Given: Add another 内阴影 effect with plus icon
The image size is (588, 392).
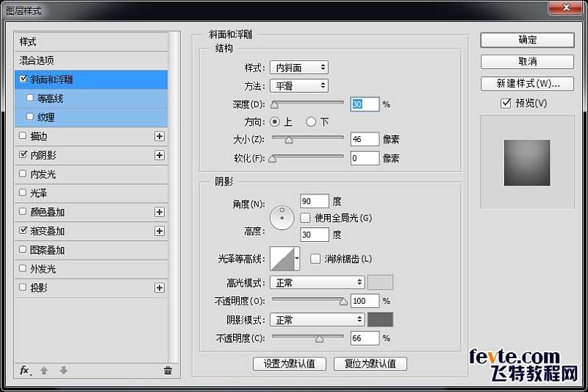Looking at the screenshot, I should pyautogui.click(x=159, y=155).
